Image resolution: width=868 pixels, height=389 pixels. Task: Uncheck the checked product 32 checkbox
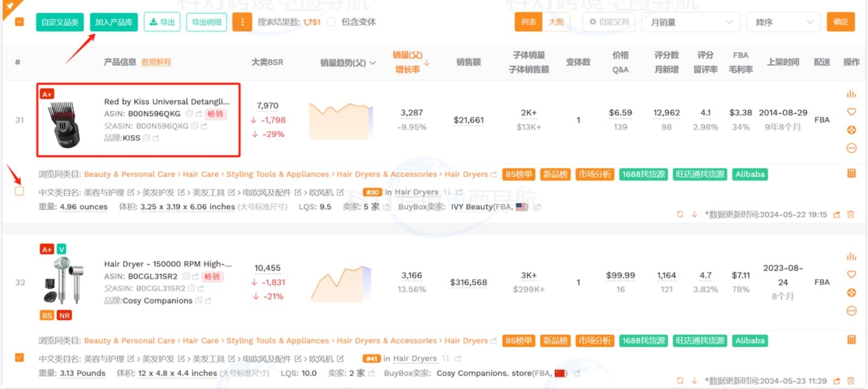[19, 357]
